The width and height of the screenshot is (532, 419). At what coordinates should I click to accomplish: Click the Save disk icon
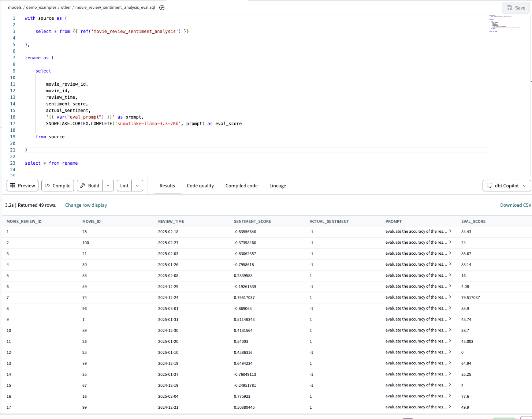[x=509, y=7]
